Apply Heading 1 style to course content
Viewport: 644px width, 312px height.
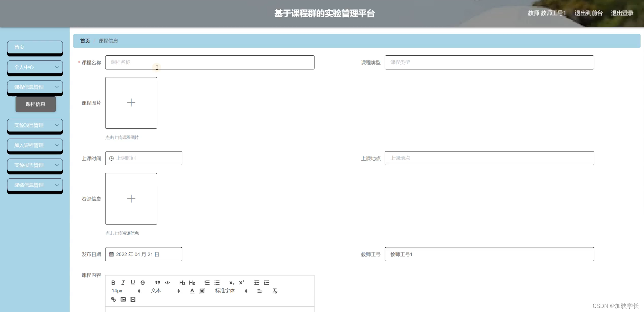click(182, 283)
